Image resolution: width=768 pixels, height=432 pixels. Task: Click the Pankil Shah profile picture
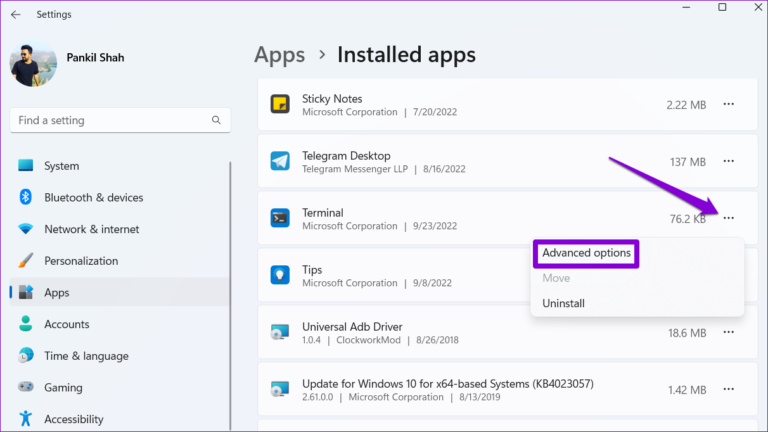coord(33,63)
